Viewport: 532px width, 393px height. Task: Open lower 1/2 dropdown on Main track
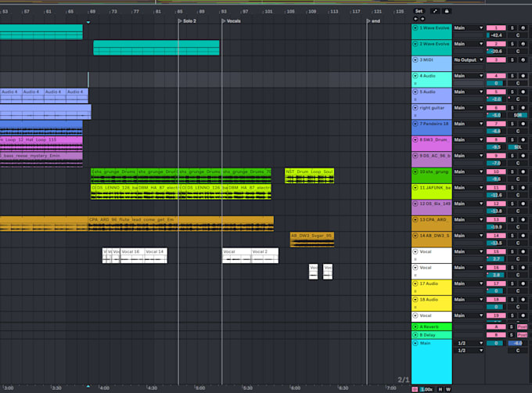pos(469,350)
